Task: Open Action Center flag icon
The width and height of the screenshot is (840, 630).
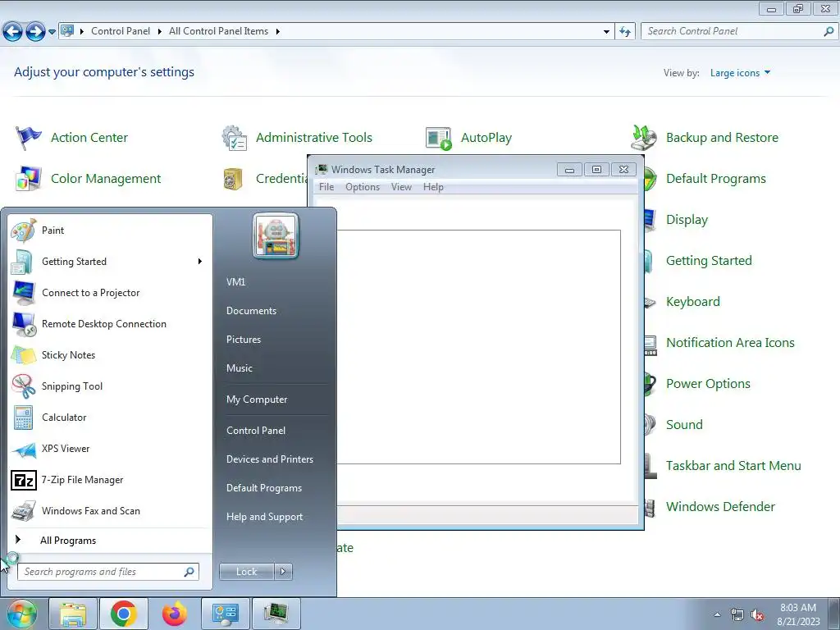Action: pos(28,138)
